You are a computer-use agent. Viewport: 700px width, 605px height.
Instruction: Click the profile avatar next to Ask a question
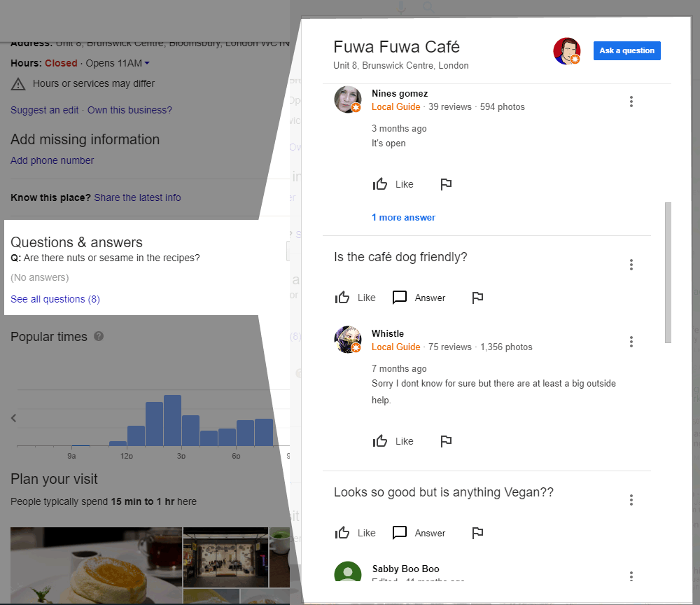567,50
